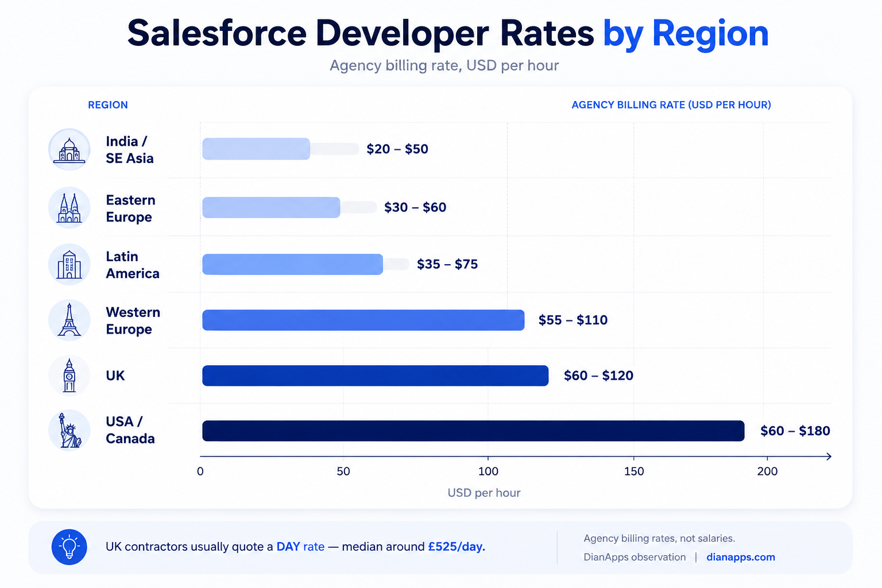Click the "Western Europe" region label
The height and width of the screenshot is (588, 882).
tap(133, 320)
